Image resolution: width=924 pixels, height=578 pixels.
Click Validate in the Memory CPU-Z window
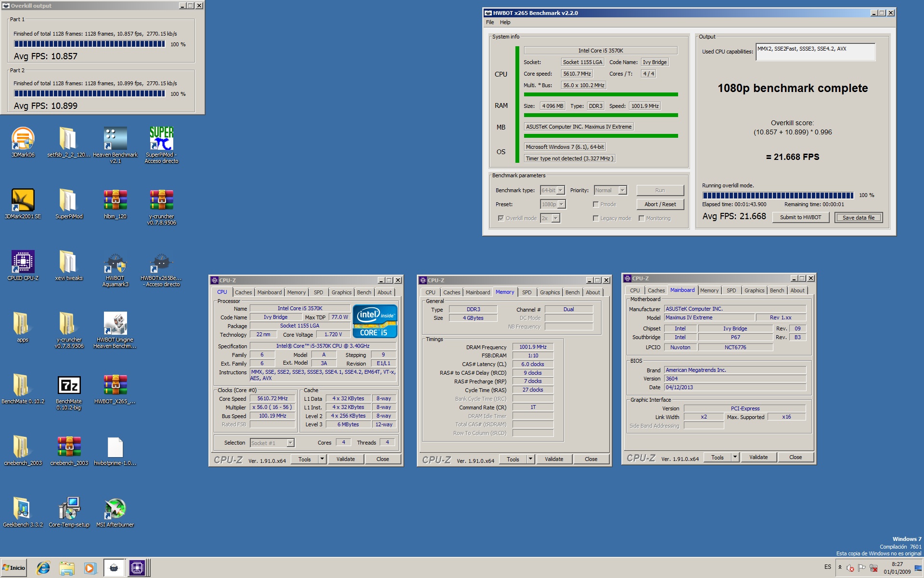(554, 459)
